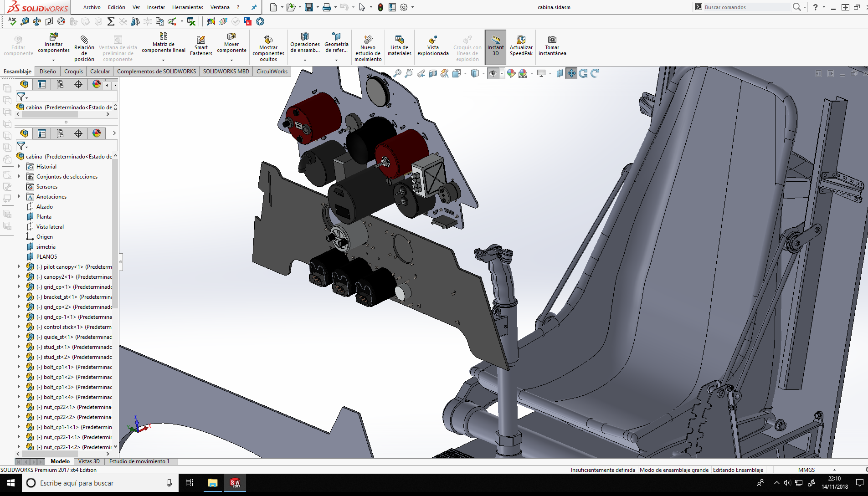
Task: Open Matriz de componente lineal
Action: point(164,43)
